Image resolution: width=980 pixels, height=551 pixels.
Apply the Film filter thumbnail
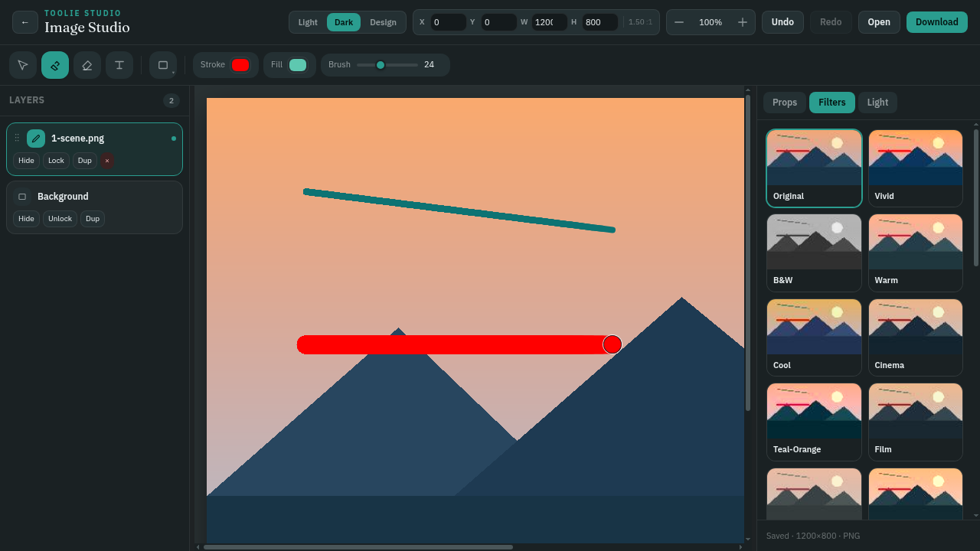[916, 422]
